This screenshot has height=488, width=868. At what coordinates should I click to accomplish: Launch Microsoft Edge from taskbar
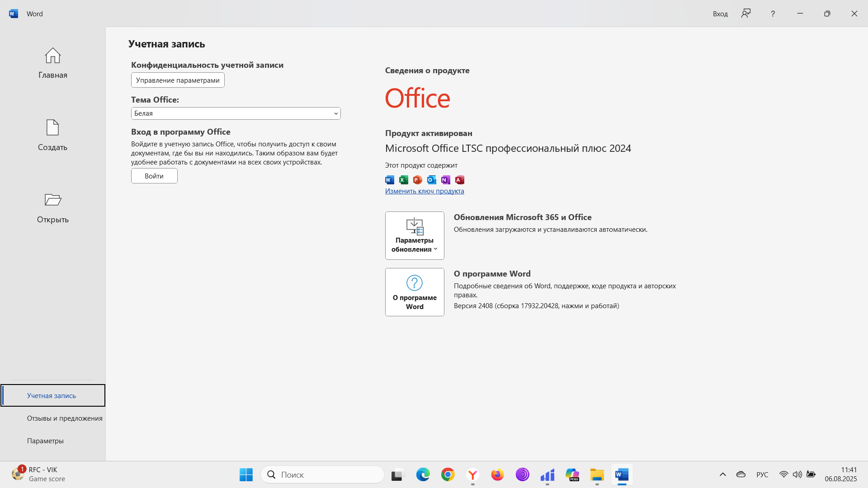[423, 474]
